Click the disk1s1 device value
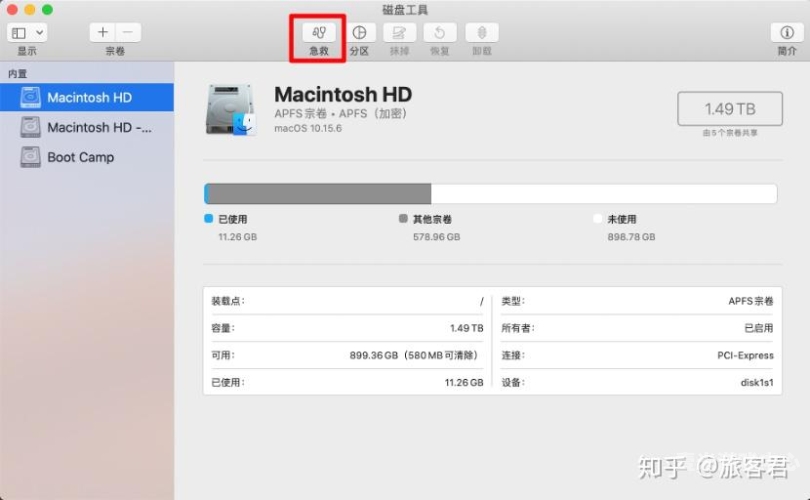 tap(757, 383)
